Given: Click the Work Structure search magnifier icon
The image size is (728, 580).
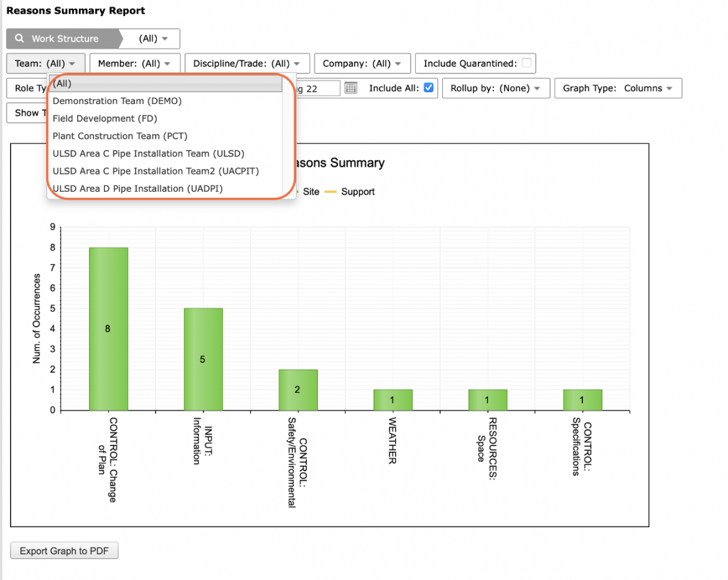Looking at the screenshot, I should click(19, 38).
